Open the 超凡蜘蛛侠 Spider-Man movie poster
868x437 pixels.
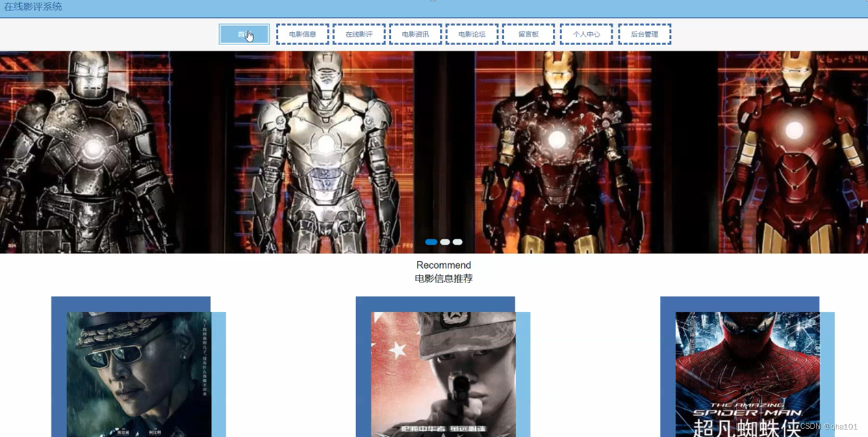click(x=748, y=374)
